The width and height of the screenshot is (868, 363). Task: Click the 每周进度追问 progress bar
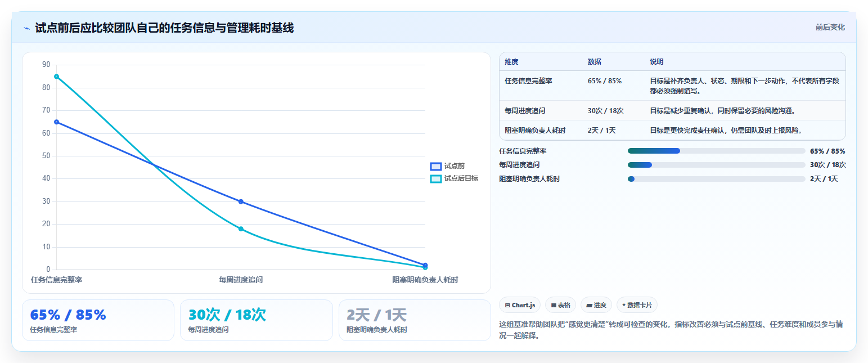[x=717, y=165]
